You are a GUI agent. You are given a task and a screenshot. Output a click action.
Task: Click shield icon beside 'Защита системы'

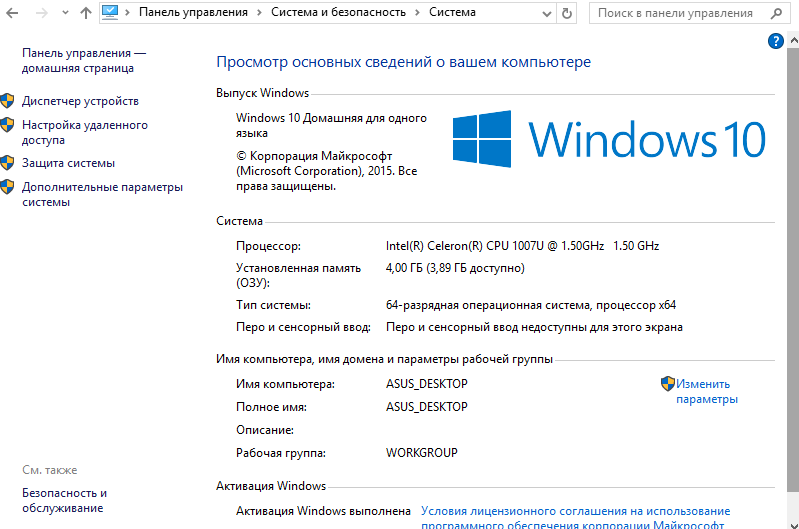[7, 163]
